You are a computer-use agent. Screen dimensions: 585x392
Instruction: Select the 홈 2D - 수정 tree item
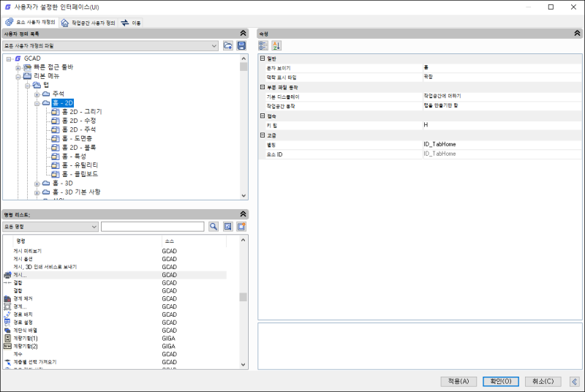(x=79, y=121)
